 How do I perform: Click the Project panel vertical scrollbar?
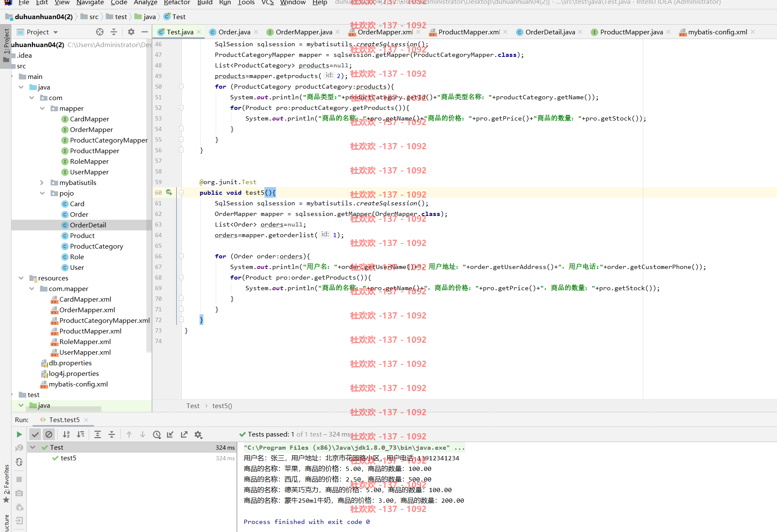149,195
